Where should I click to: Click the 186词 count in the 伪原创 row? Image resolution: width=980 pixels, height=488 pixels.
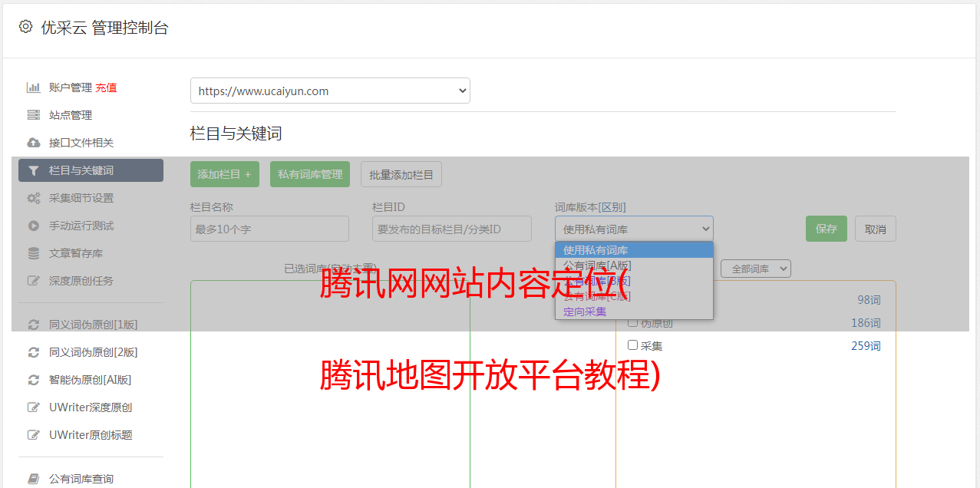tap(866, 323)
